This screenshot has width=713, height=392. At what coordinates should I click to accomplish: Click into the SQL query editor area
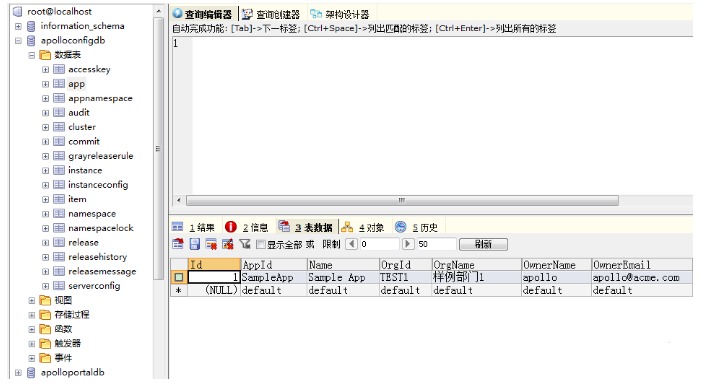(x=441, y=115)
